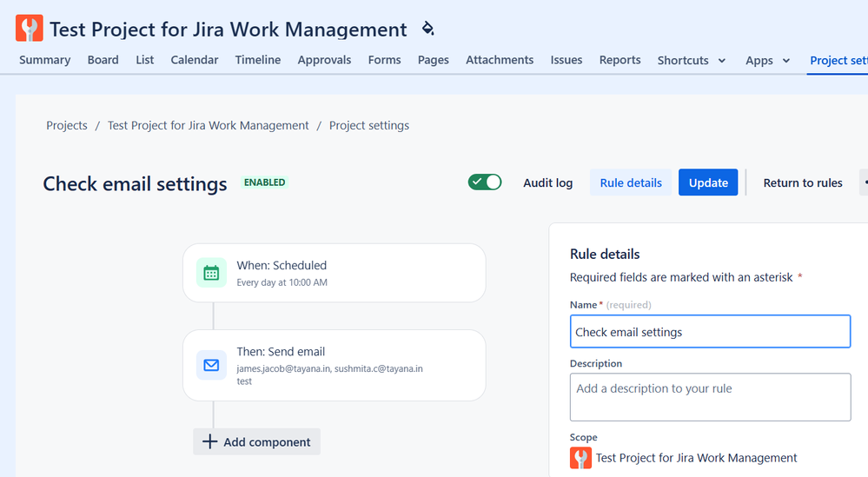This screenshot has width=868, height=477.
Task: Click the Rule details panel heading
Action: point(605,254)
